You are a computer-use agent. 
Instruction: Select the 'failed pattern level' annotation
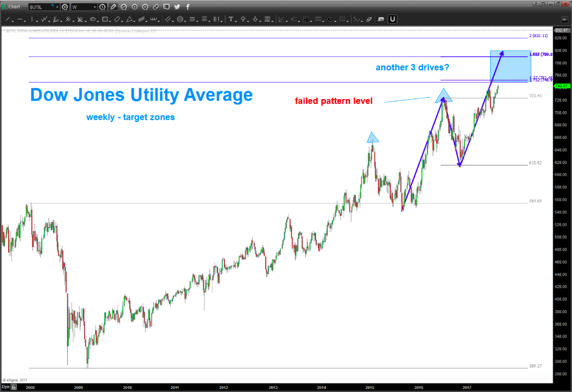334,101
